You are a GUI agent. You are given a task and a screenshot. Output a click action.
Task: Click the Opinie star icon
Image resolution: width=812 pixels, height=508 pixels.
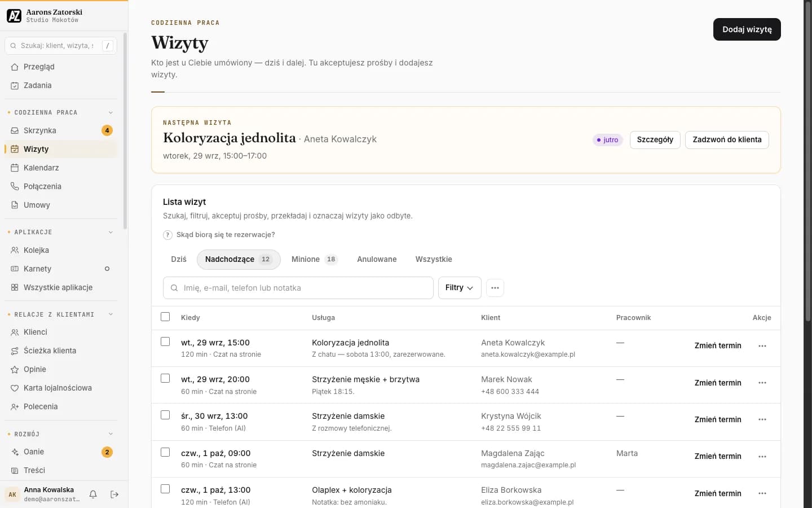click(x=15, y=369)
